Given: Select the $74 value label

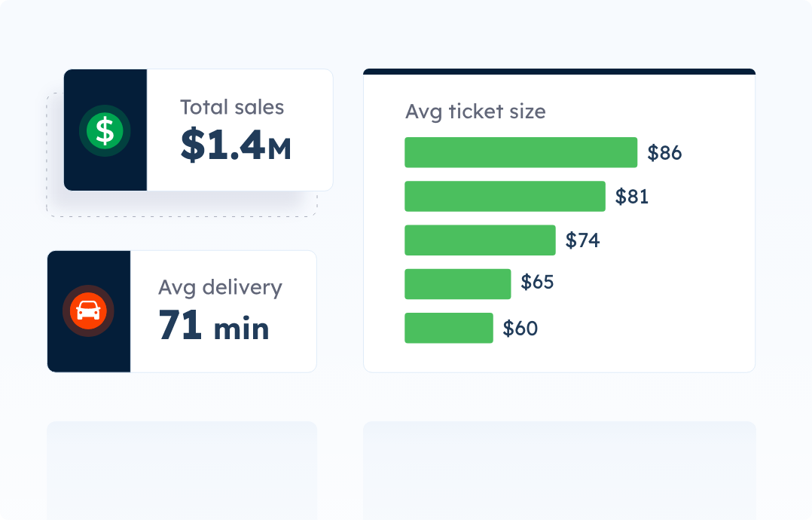Looking at the screenshot, I should click(x=583, y=240).
